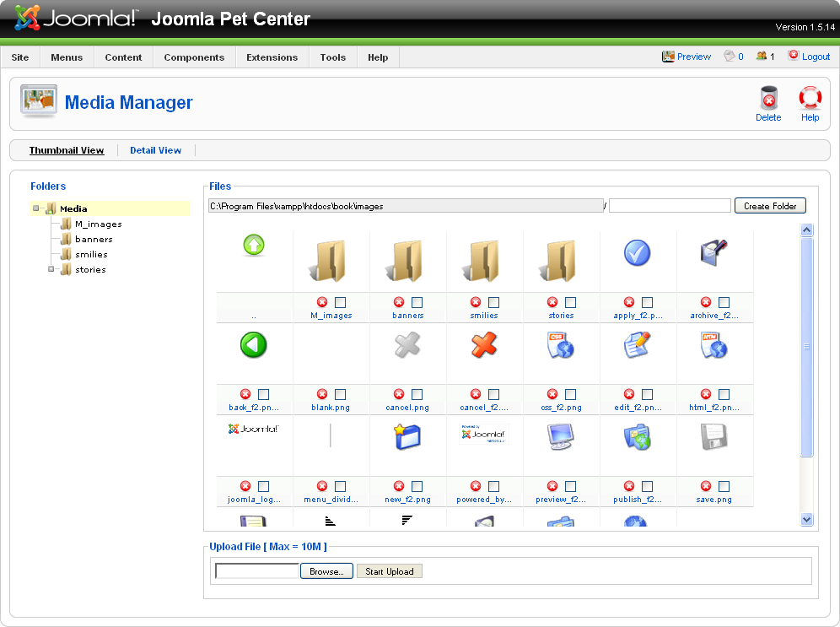Click the files list scroll down arrow
Screen dimensions: 840x627
tap(806, 519)
